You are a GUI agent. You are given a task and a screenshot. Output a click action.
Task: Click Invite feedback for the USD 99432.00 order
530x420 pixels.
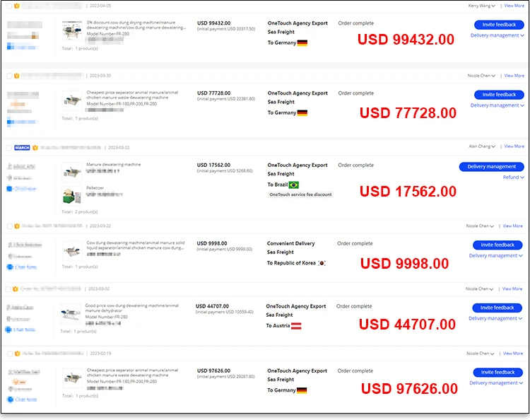coord(498,25)
